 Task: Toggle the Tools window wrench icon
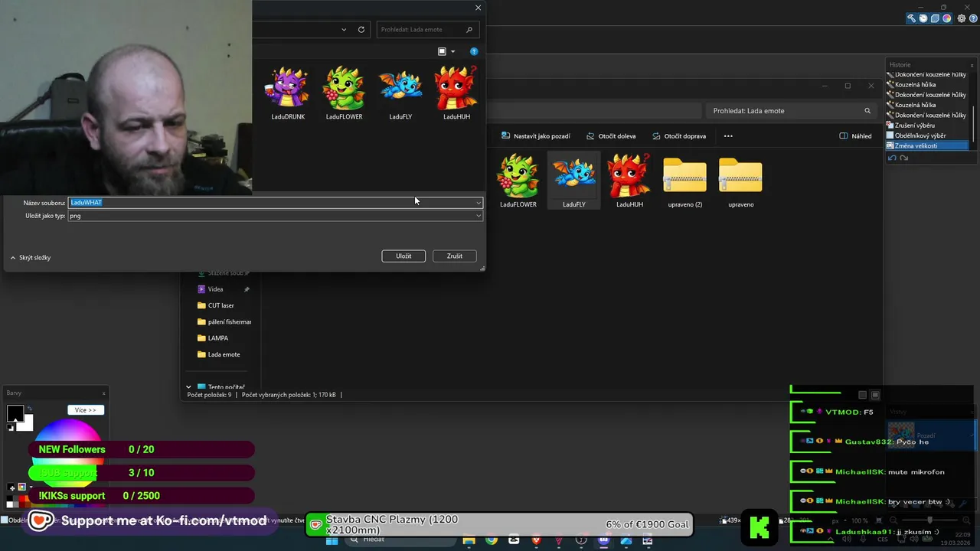pos(912,18)
